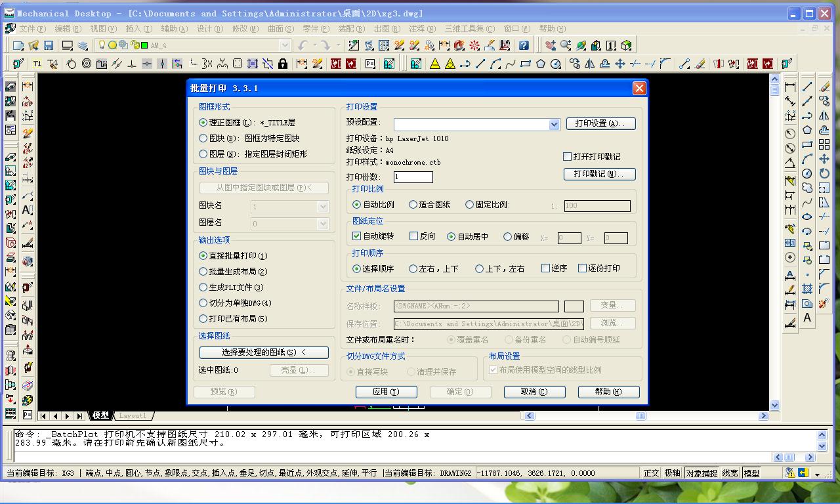Toggle 对象捕捉 in the status bar
Viewport: 840px width, 504px height.
[x=702, y=473]
